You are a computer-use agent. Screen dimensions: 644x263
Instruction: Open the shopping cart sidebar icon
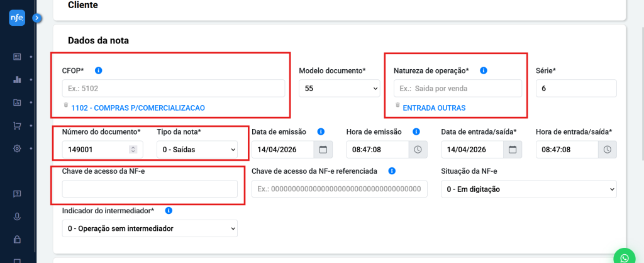click(x=17, y=126)
